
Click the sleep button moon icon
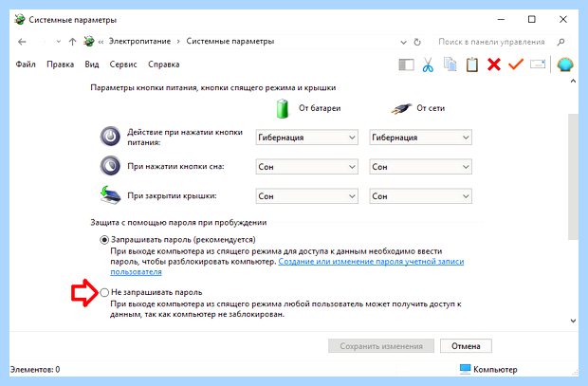point(110,166)
